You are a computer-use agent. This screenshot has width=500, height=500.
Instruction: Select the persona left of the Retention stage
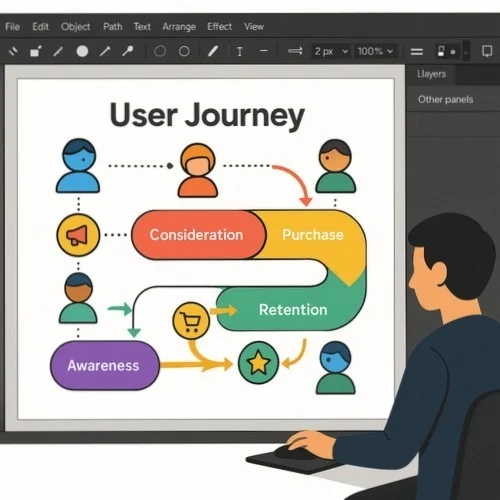tap(78, 298)
